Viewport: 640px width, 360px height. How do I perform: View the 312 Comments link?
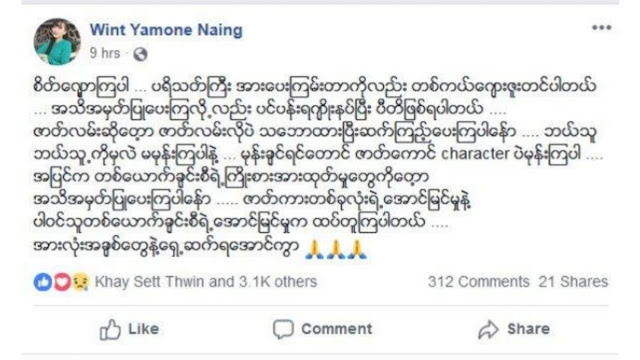478,282
